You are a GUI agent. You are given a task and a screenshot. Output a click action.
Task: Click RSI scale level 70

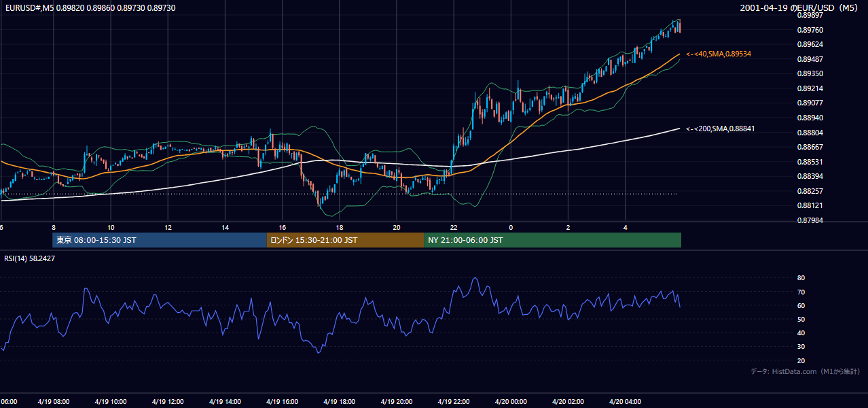pos(801,292)
